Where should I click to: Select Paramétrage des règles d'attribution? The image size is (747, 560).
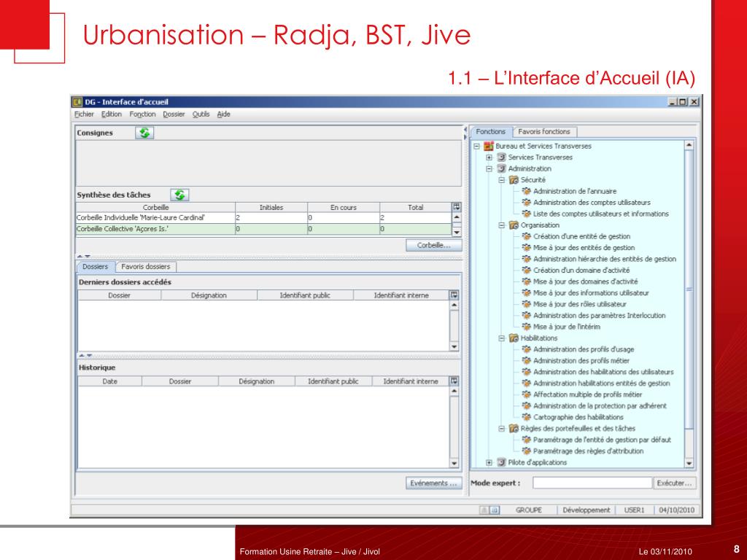click(589, 451)
